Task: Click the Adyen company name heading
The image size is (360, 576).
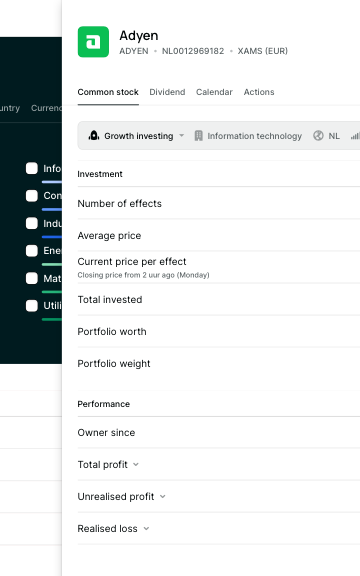Action: tap(139, 36)
